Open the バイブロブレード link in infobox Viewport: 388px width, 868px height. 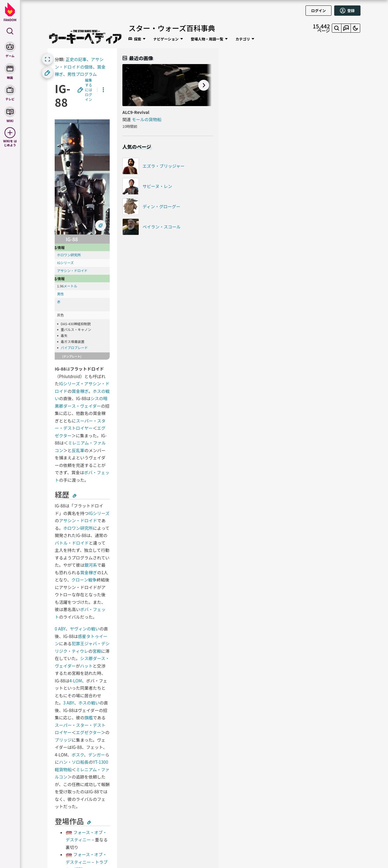74,348
